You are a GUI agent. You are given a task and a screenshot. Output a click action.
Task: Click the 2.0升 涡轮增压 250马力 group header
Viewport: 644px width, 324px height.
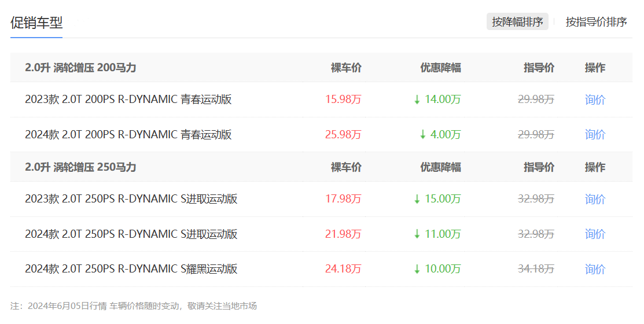point(80,167)
